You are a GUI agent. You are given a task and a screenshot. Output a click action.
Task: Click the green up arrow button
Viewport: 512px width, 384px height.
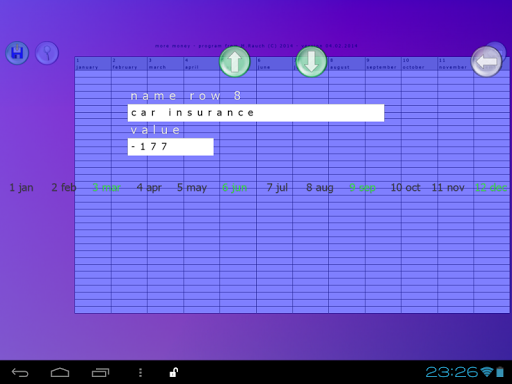(x=235, y=62)
